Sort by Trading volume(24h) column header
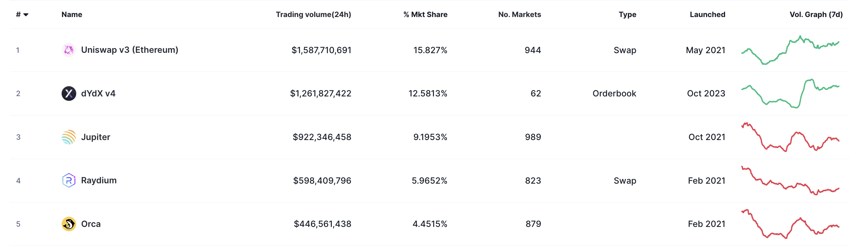Viewport: 868px width, 246px height. click(313, 15)
